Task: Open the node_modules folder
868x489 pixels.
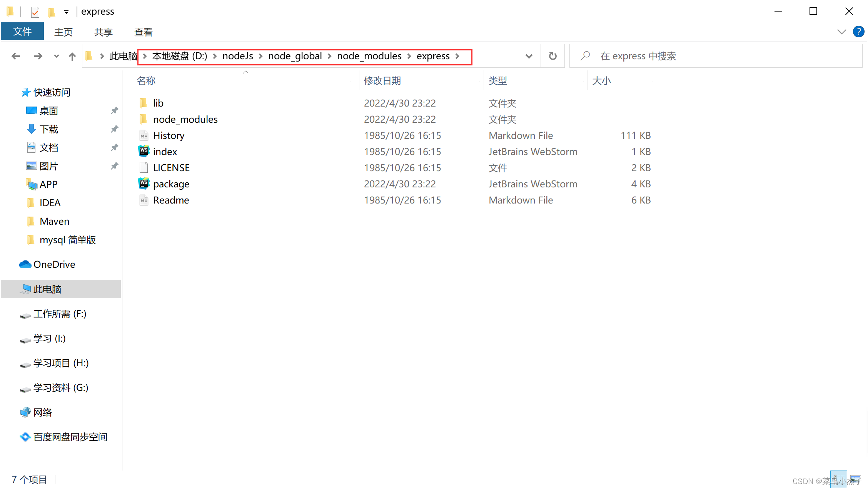Action: (x=186, y=119)
